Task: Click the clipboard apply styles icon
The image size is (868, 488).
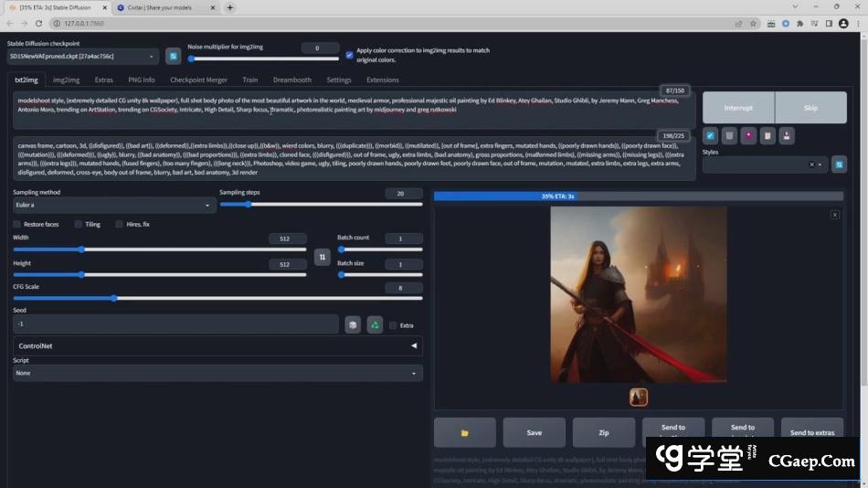Action: [767, 135]
